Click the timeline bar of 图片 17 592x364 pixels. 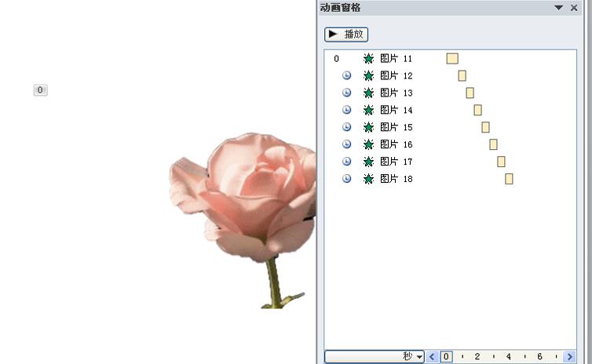click(502, 162)
